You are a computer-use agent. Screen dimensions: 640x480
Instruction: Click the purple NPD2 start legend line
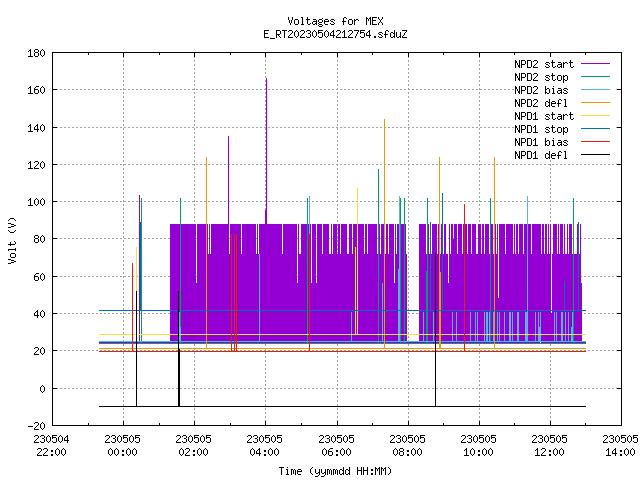[x=595, y=64]
